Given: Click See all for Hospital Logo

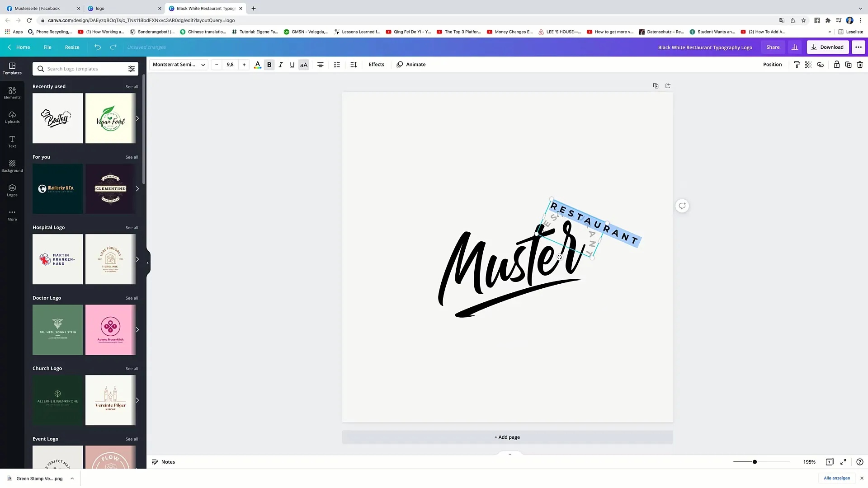Looking at the screenshot, I should pos(132,228).
